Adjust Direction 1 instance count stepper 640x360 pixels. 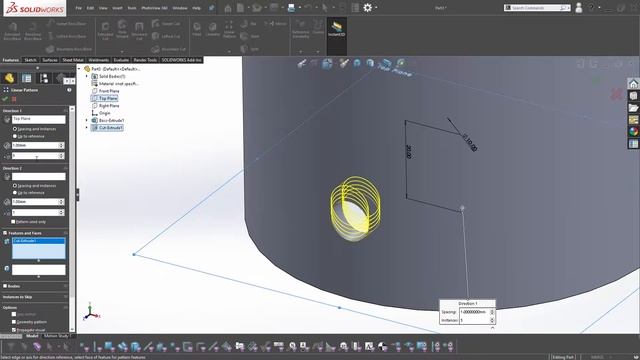tap(61, 156)
